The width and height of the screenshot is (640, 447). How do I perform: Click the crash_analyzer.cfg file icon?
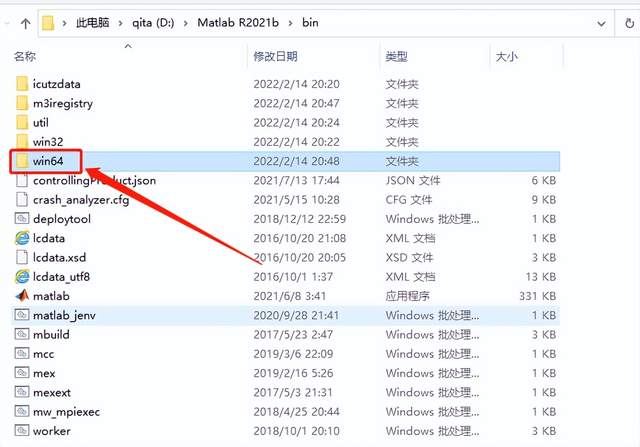pyautogui.click(x=22, y=200)
